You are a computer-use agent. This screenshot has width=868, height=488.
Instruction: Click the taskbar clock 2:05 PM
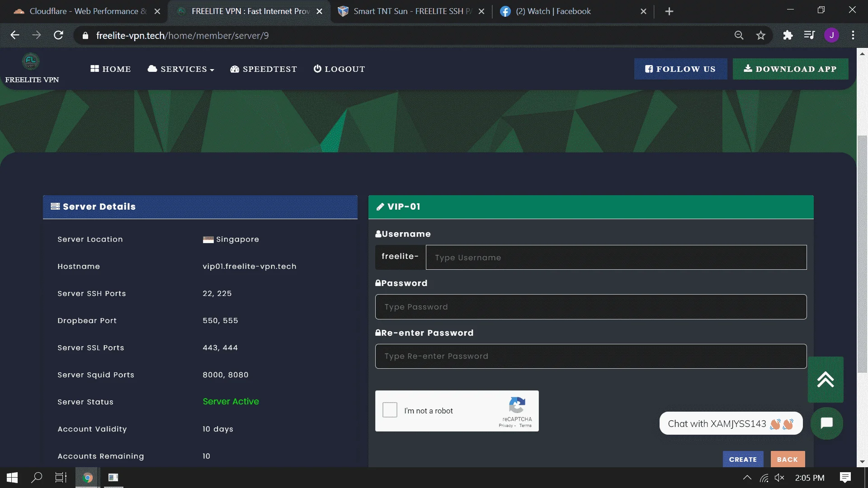coord(810,478)
